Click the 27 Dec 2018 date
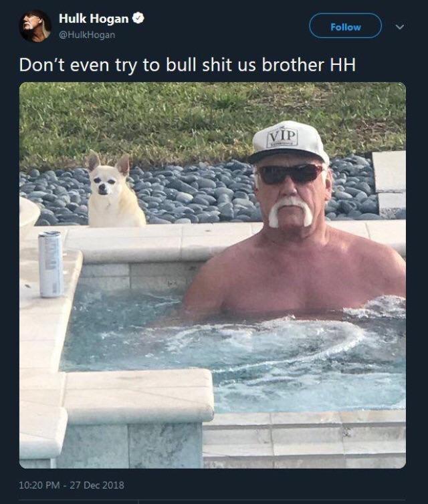428x504 pixels. (x=97, y=485)
